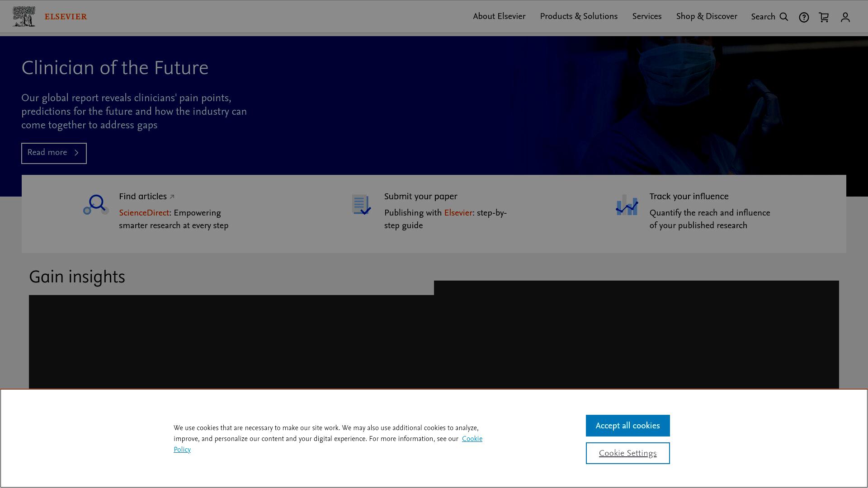
Task: Follow the ScienceDirect link
Action: 144,213
